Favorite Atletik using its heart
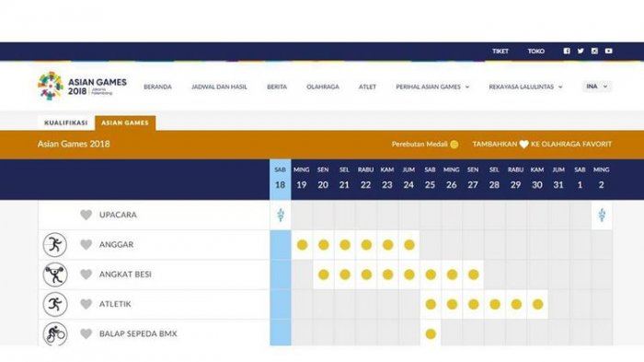The width and height of the screenshot is (644, 362). tap(86, 304)
